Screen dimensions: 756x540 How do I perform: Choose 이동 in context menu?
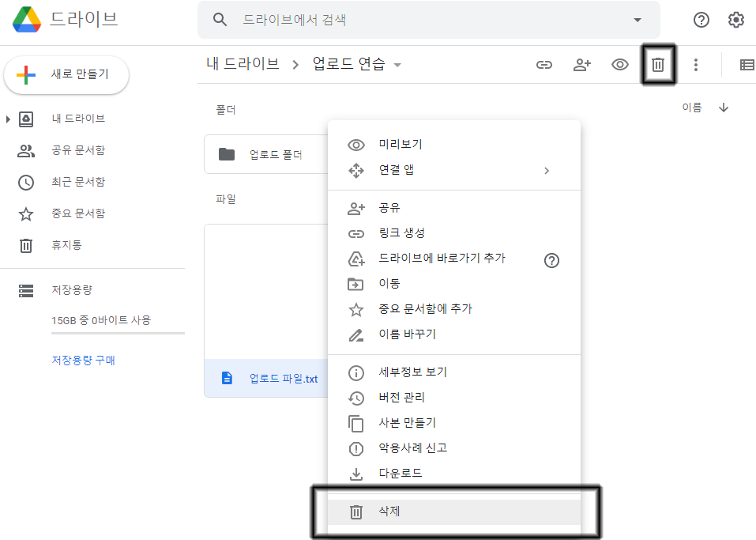click(454, 284)
